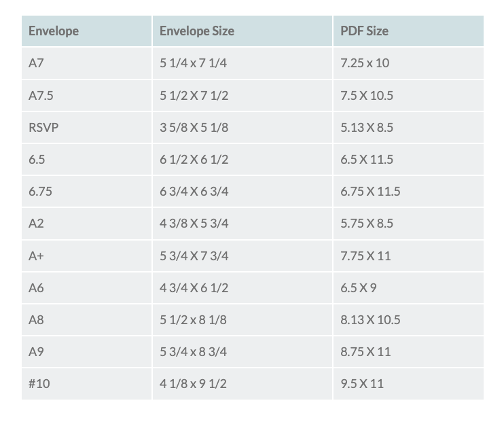Click the 9.5 X 11 PDF size cell
The width and height of the screenshot is (504, 422).
pyautogui.click(x=362, y=384)
